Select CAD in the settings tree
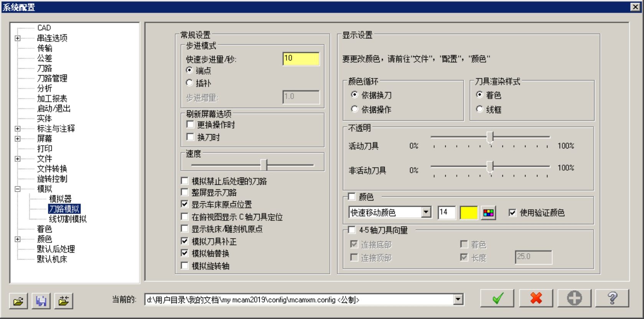This screenshot has width=644, height=319. click(x=44, y=28)
